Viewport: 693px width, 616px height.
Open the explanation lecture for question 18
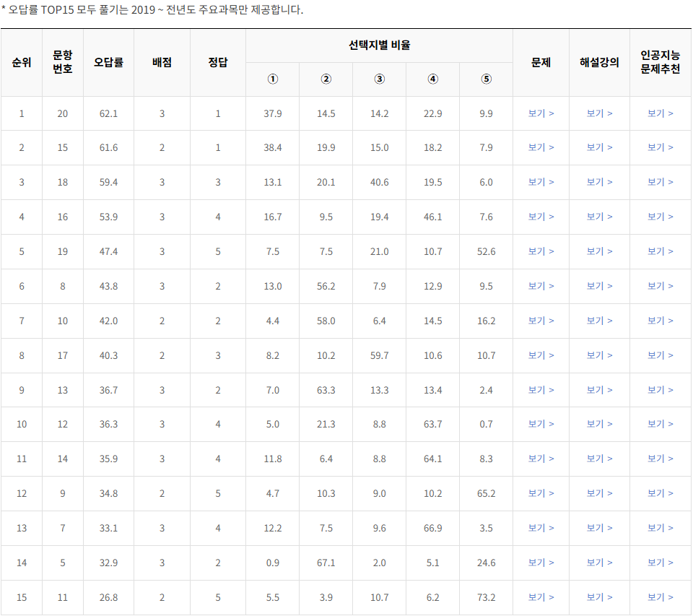click(x=598, y=182)
